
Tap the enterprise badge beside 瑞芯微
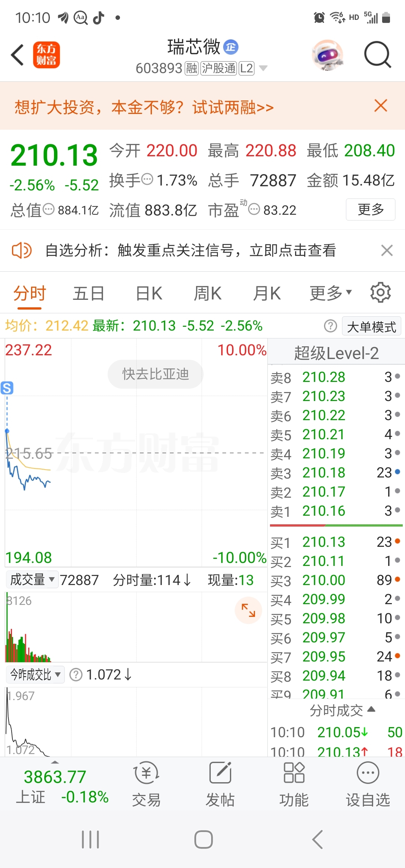pyautogui.click(x=231, y=47)
